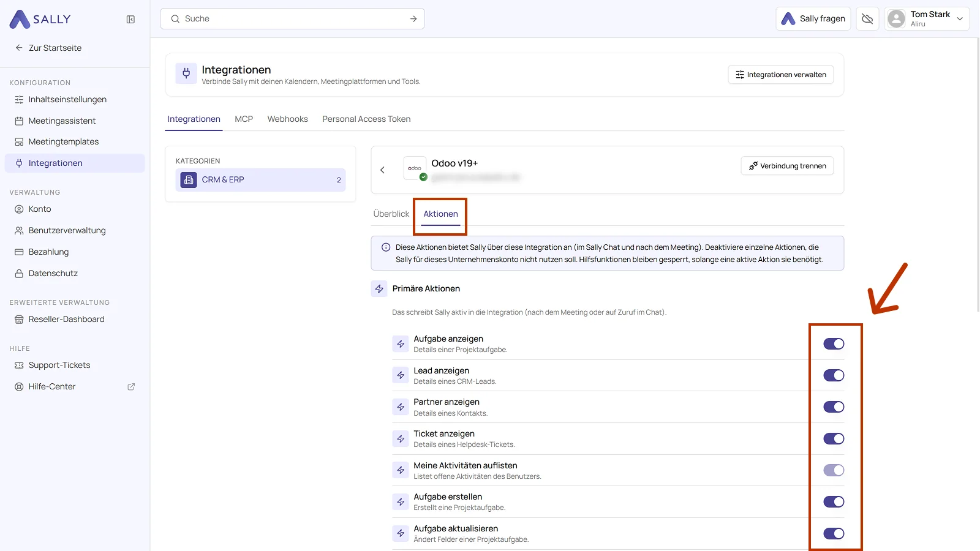The width and height of the screenshot is (980, 551).
Task: Click the sliders icon by Inhaltseinstellungen
Action: (19, 100)
